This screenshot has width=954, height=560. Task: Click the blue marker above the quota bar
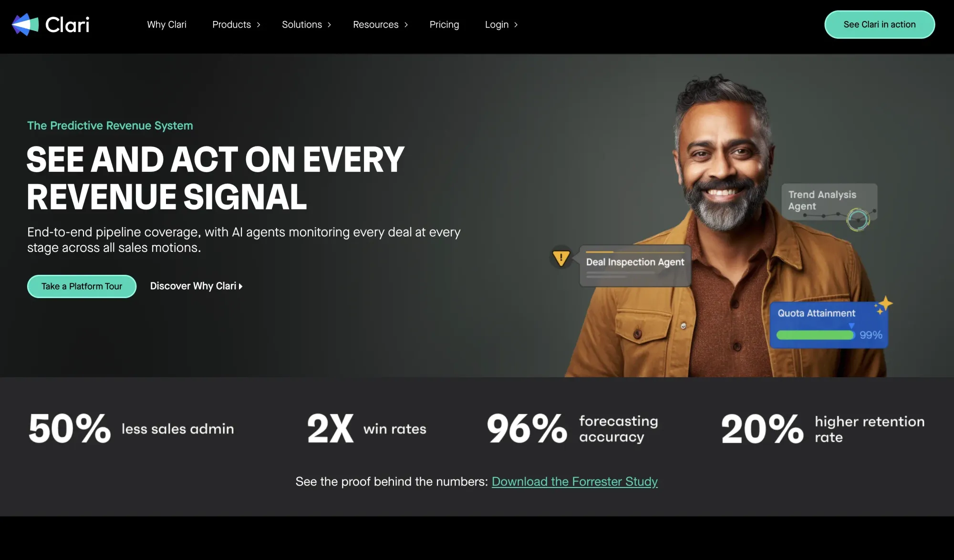851,326
